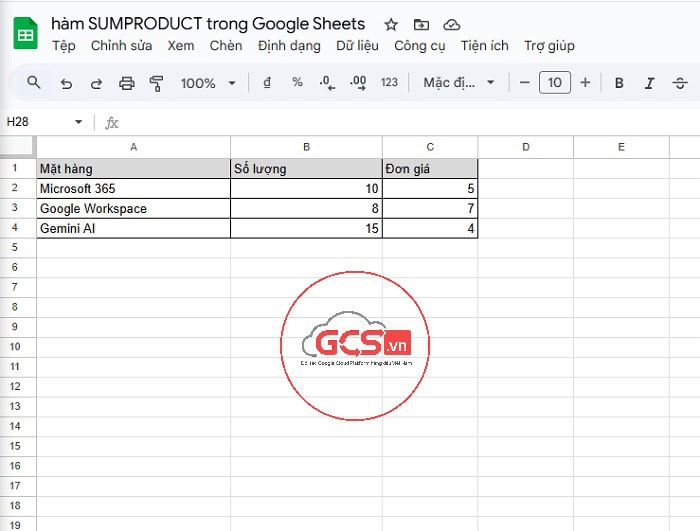
Task: Print the spreadsheet using printer icon
Action: pos(126,83)
